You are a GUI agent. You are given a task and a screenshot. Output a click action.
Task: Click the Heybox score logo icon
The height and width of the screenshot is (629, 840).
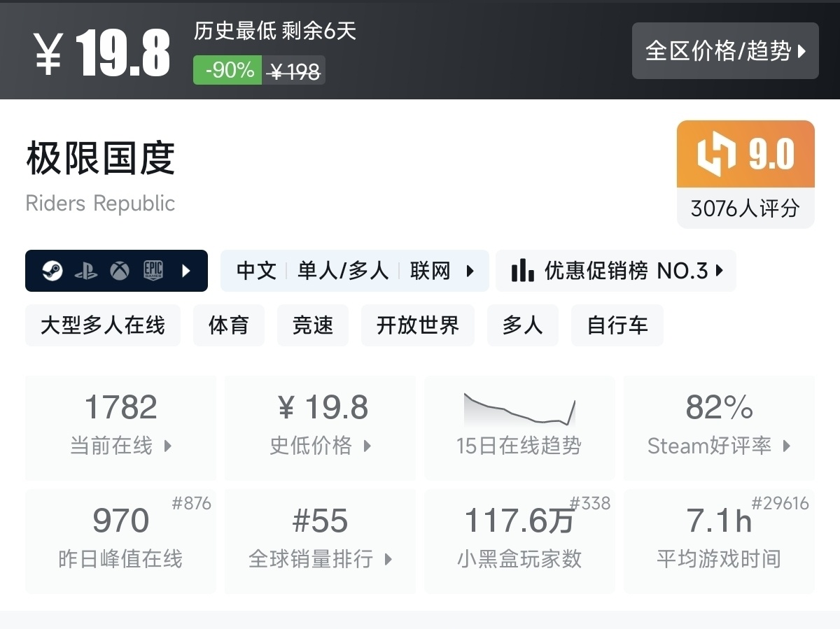click(717, 154)
